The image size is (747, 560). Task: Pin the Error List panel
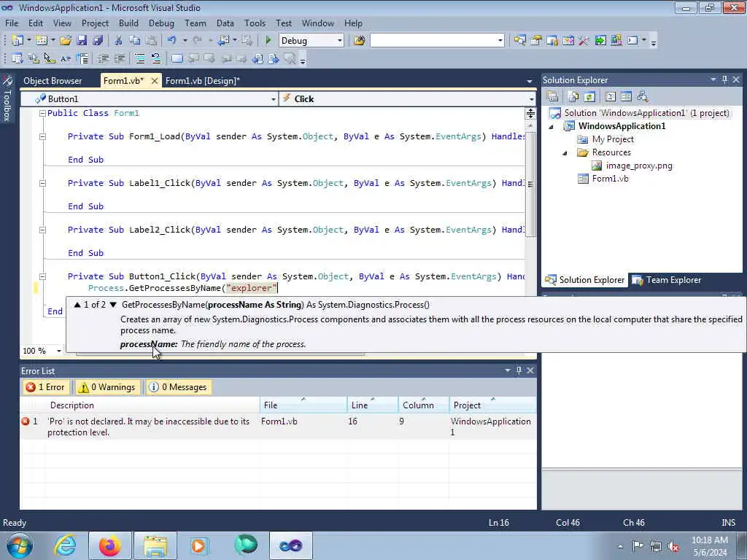[x=519, y=370]
